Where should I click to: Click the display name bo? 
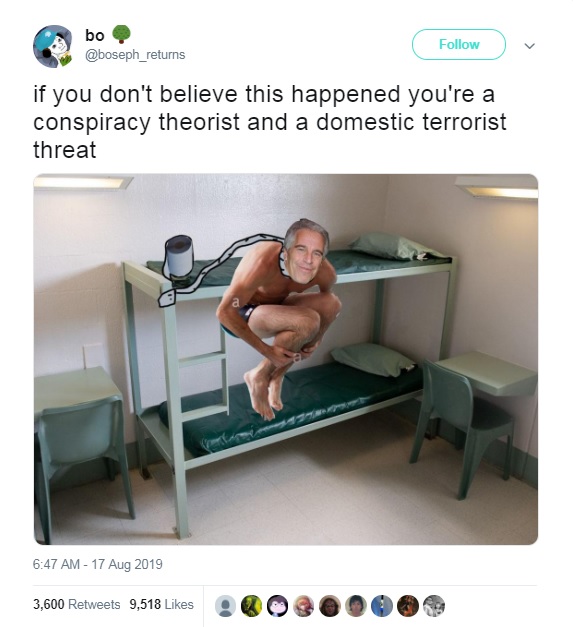pyautogui.click(x=95, y=36)
